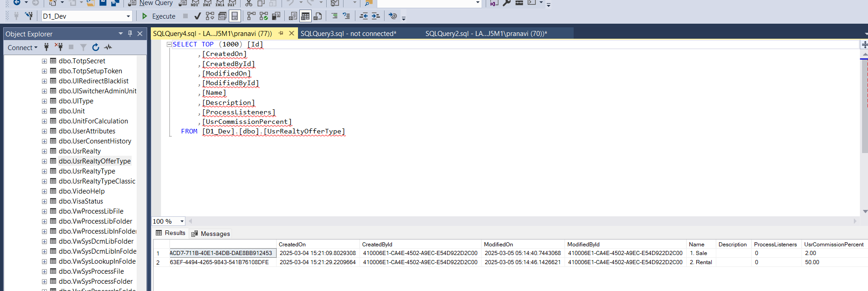Switch output to Results to File

click(x=318, y=16)
